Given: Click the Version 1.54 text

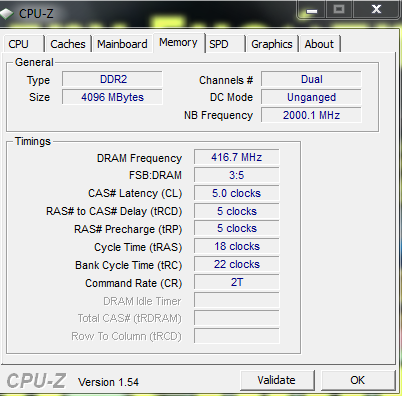Looking at the screenshot, I should click(108, 382).
